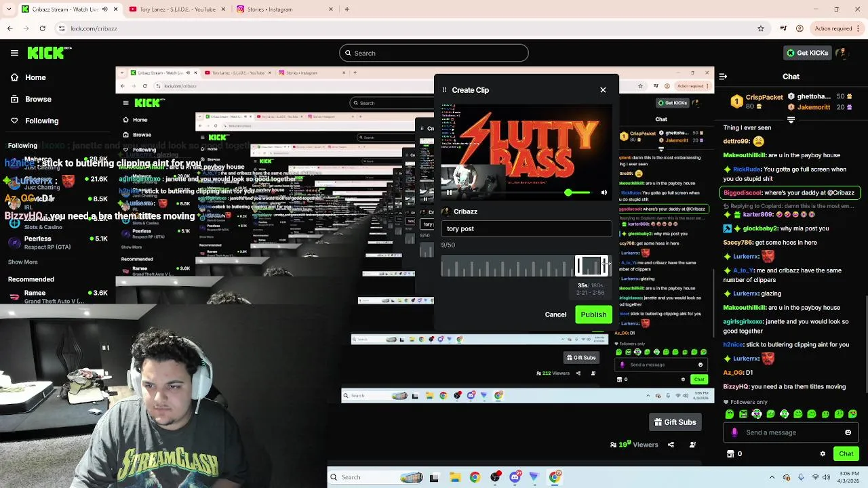This screenshot has height=488, width=868.
Task: Click the clip waveform timeline bar
Action: click(x=526, y=266)
